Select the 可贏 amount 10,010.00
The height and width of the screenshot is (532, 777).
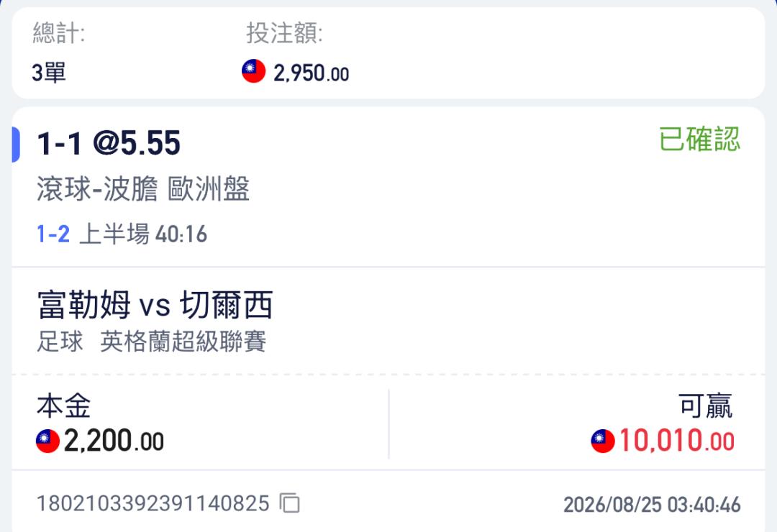pos(676,441)
